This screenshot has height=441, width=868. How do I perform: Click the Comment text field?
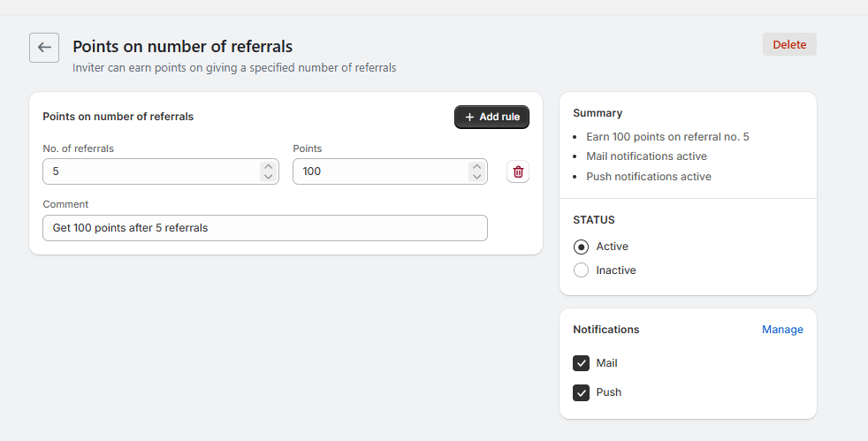pyautogui.click(x=265, y=228)
